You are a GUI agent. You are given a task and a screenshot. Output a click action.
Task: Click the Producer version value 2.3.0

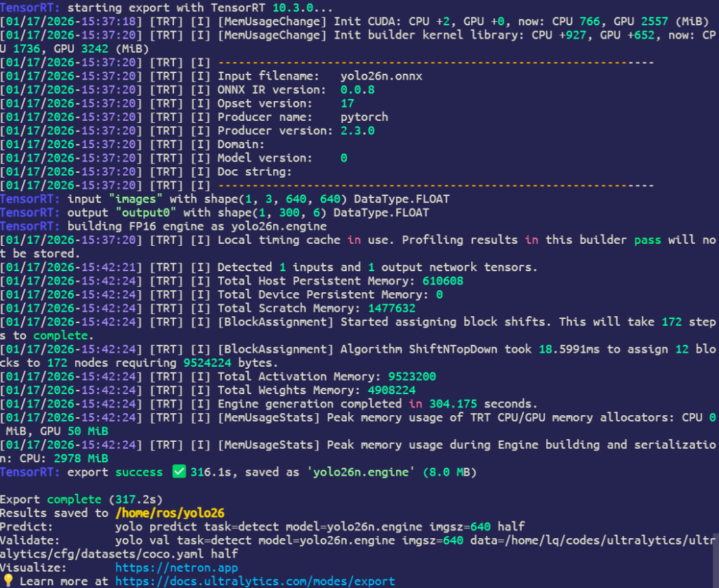[357, 131]
